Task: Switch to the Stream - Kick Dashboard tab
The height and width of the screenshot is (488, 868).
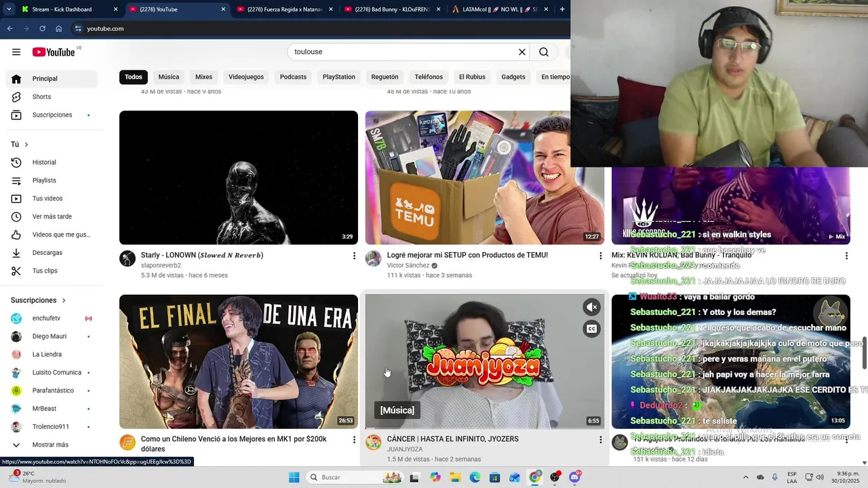Action: click(70, 9)
